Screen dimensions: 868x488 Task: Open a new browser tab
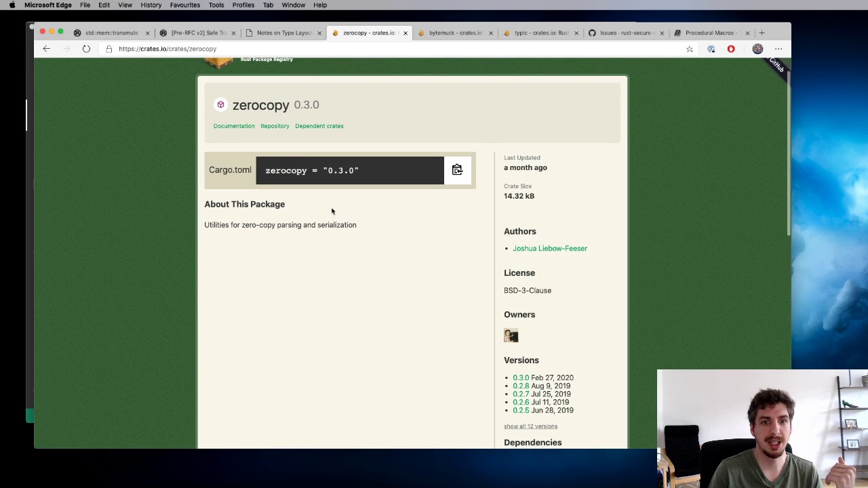coord(762,33)
